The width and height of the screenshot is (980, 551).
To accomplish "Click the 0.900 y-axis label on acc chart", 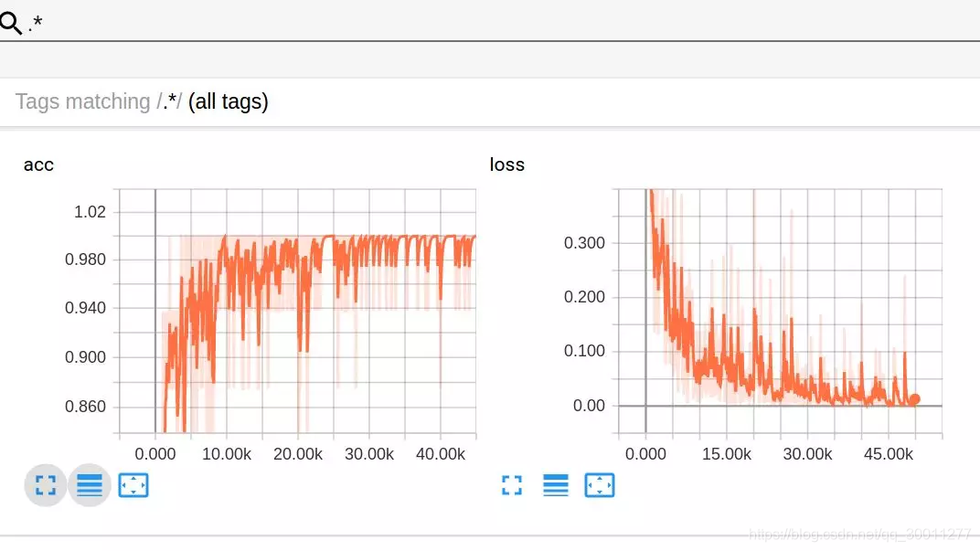I will click(x=86, y=357).
